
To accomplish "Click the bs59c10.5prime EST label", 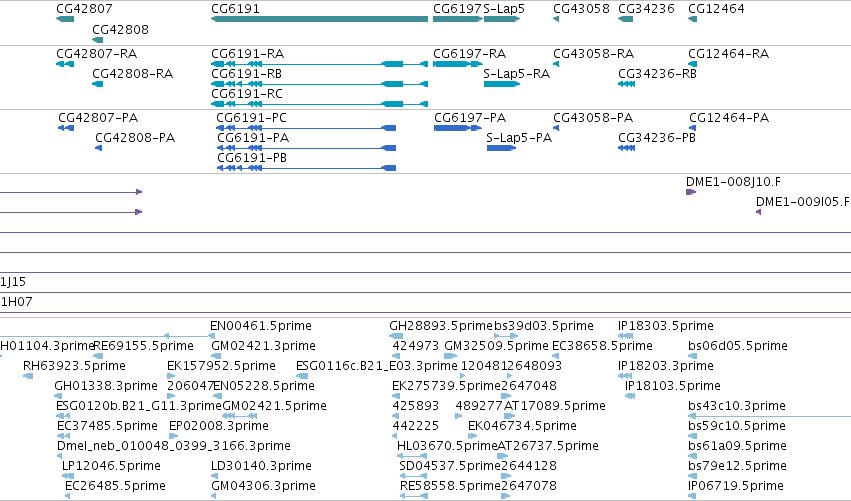I will (x=737, y=426).
